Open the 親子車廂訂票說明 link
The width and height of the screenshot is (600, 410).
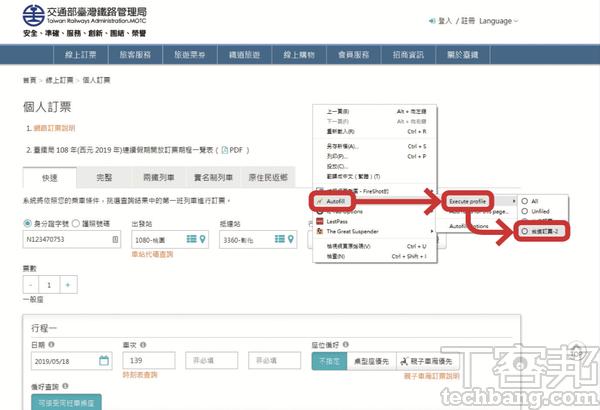(432, 376)
